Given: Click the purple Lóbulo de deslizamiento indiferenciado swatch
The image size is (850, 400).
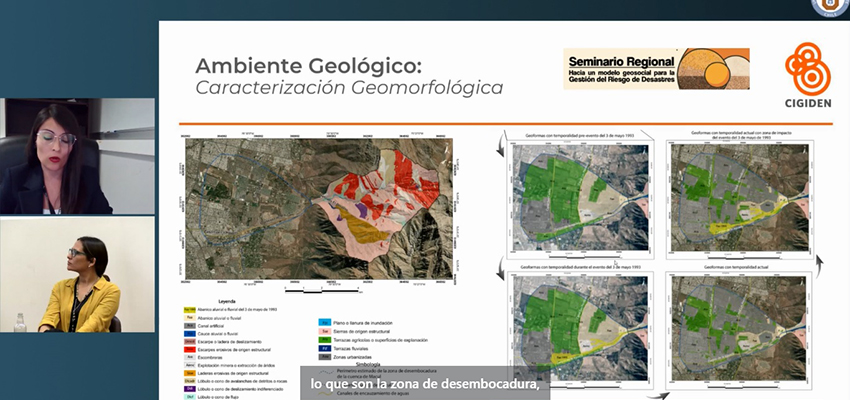Looking at the screenshot, I should click(x=189, y=389).
